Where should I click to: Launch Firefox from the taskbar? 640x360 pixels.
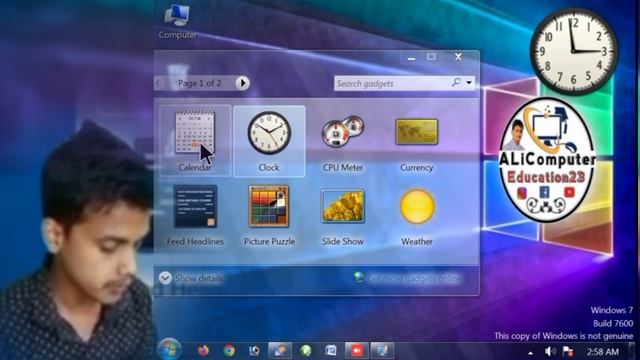pos(203,351)
